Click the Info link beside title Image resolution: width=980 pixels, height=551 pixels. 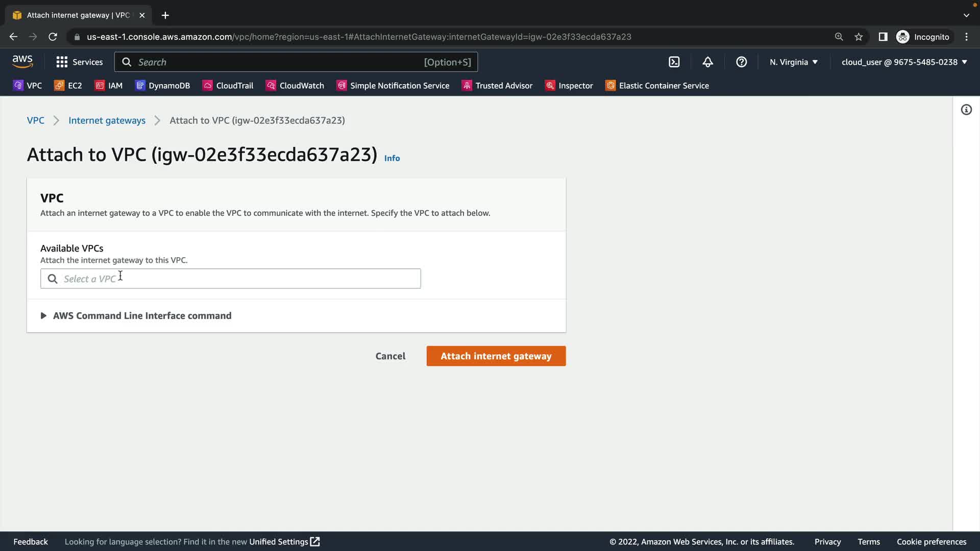tap(391, 158)
